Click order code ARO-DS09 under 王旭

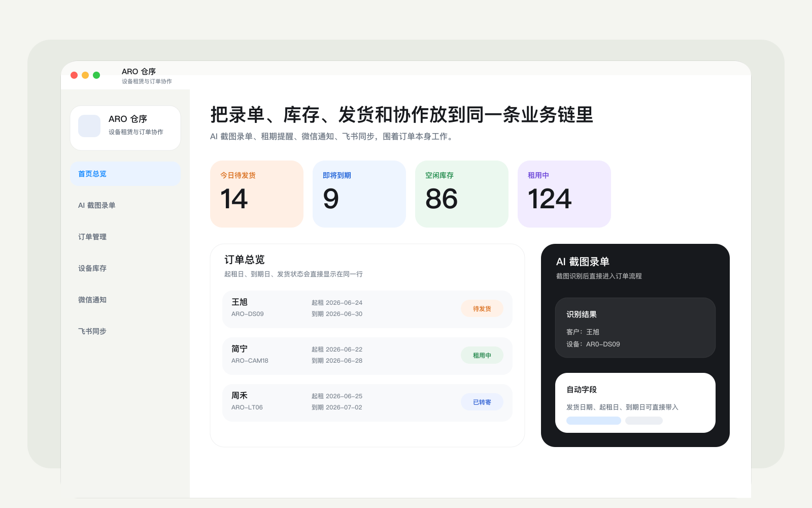pyautogui.click(x=248, y=314)
